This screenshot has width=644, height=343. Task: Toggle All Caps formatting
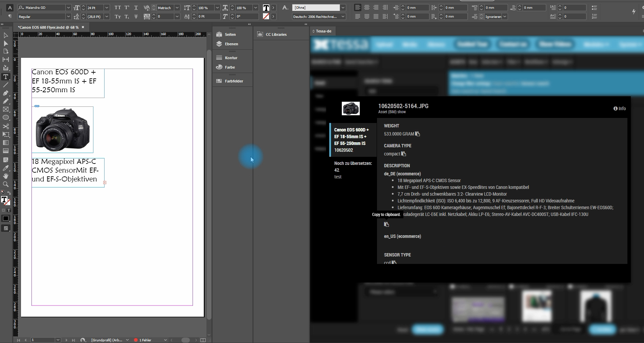tap(117, 7)
